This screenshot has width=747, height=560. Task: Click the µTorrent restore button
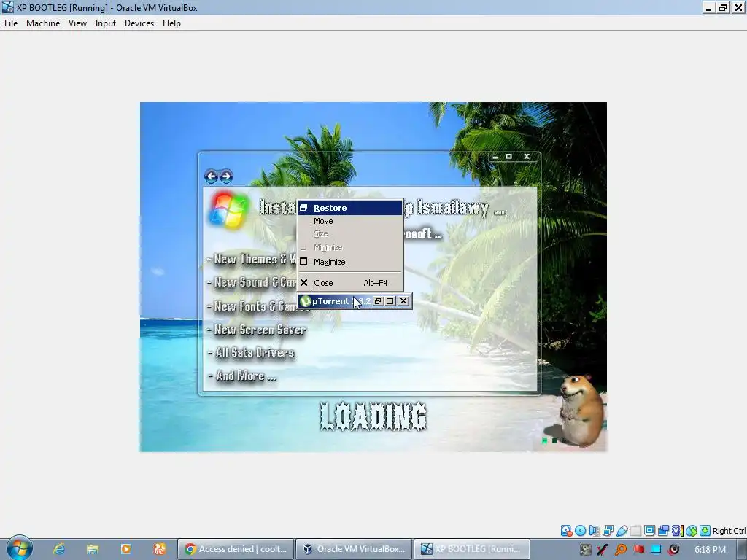(378, 301)
